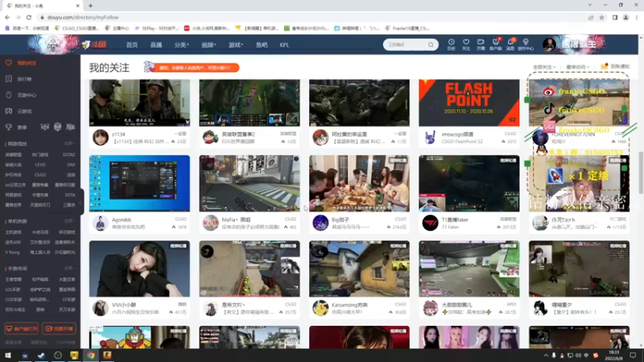Open the 消息 message bell icon
This screenshot has height=362, width=644.
(x=510, y=44)
